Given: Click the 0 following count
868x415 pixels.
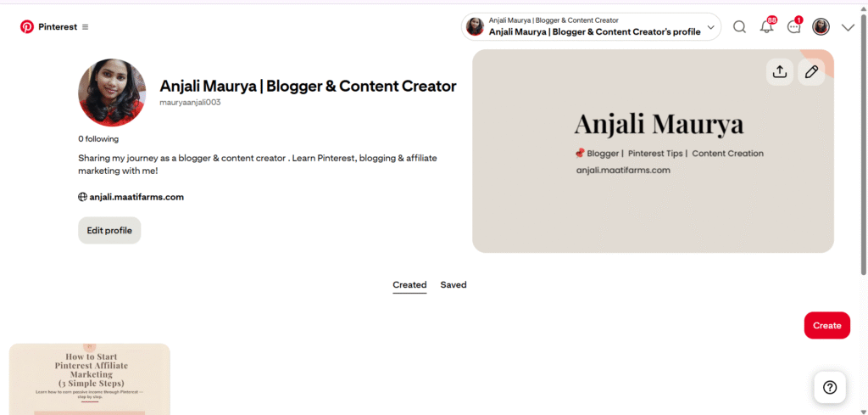Looking at the screenshot, I should click(98, 139).
